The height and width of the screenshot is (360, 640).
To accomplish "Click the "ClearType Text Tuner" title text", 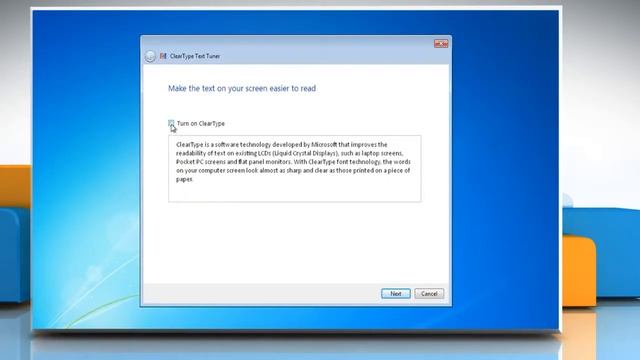I will click(x=195, y=56).
